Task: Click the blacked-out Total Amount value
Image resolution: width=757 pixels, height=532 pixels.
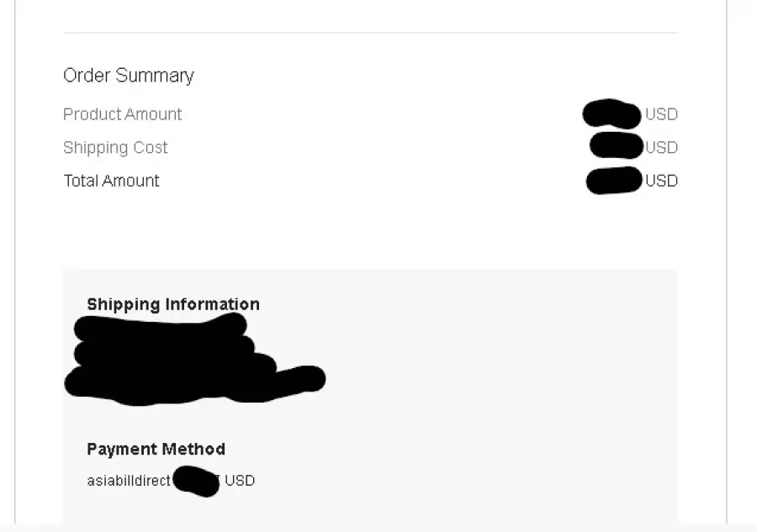Action: [x=614, y=181]
